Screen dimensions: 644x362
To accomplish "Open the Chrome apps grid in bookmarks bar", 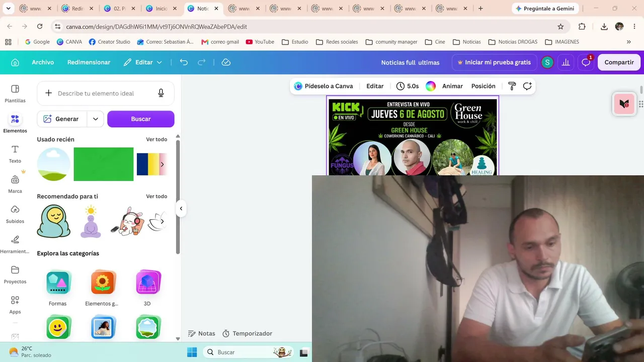I will [x=8, y=42].
